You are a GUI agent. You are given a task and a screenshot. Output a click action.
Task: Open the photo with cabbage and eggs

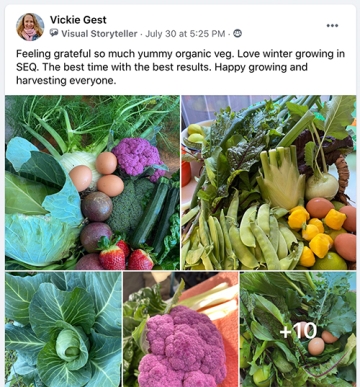[92, 182]
